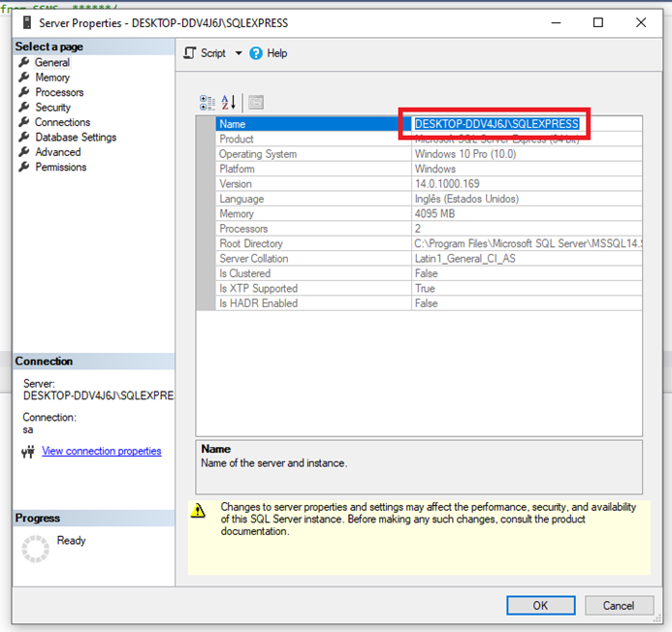Viewport: 672px width, 632px height.
Task: Click the server icon in title bar
Action: click(x=27, y=22)
